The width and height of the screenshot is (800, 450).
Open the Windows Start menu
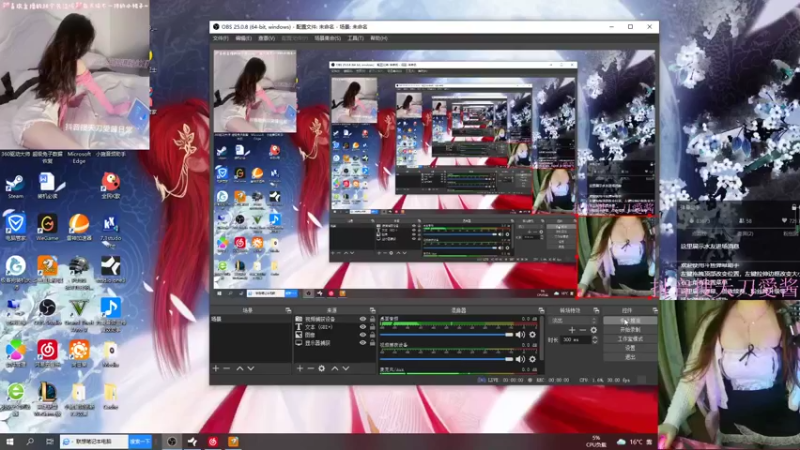(10, 442)
